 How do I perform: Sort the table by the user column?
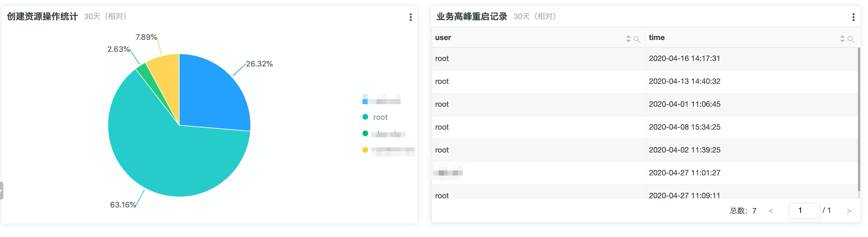pyautogui.click(x=628, y=39)
